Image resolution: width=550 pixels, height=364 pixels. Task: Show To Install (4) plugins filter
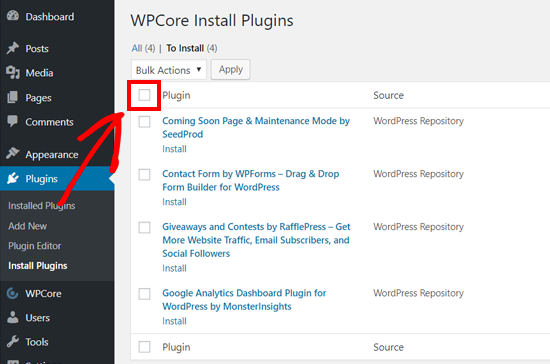(x=192, y=48)
